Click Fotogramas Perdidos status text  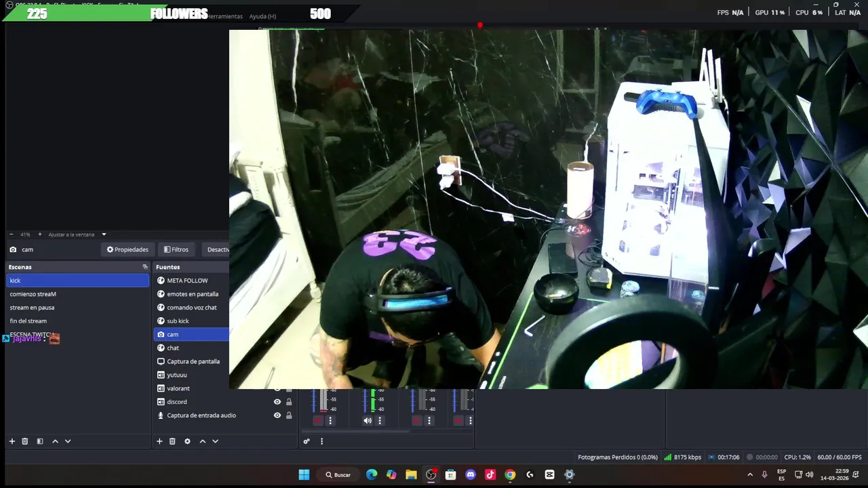pos(618,457)
